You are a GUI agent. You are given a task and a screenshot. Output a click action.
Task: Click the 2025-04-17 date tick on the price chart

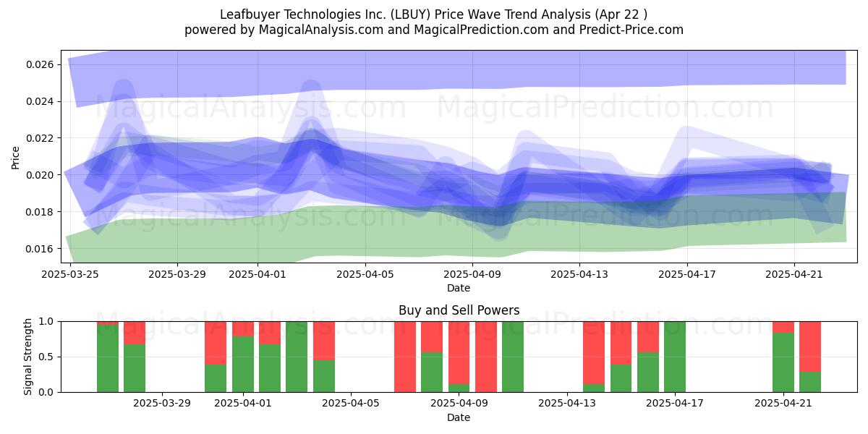(687, 274)
